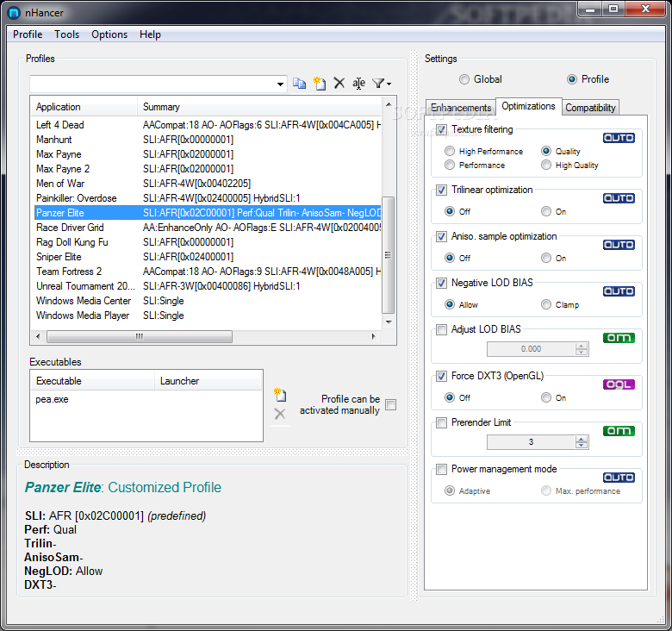This screenshot has width=672, height=631.
Task: Click the copy profile icon
Action: click(x=299, y=83)
